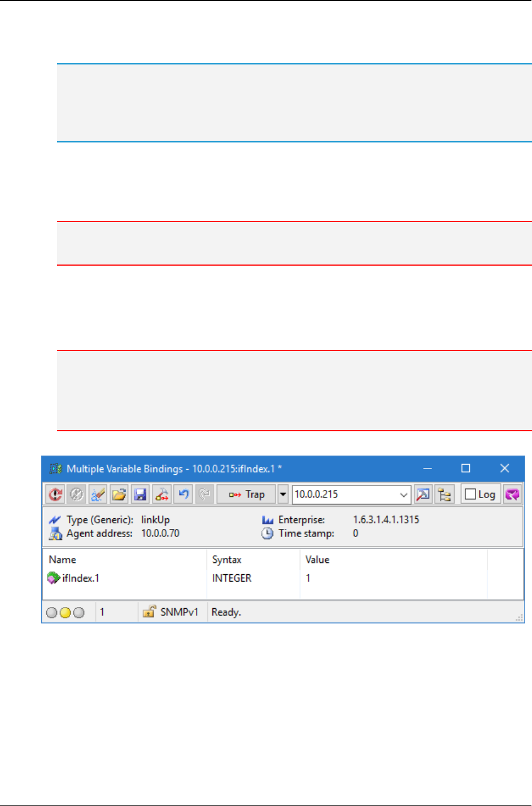Click the linkUp trap type value
Screen dimensions: 532x806
(x=155, y=519)
